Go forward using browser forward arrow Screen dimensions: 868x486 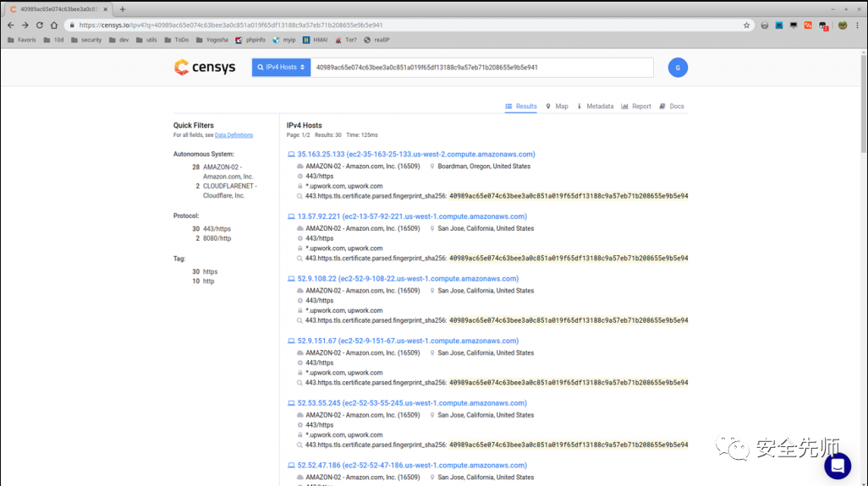click(x=25, y=25)
